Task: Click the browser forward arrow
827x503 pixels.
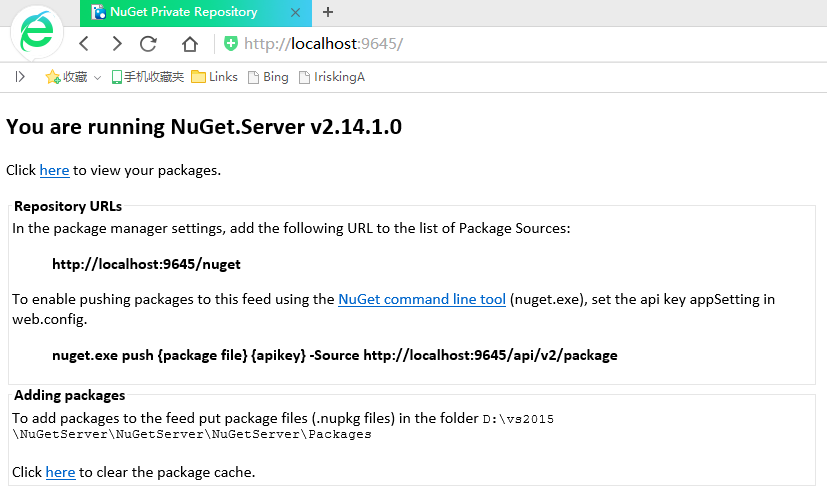Action: [x=117, y=44]
